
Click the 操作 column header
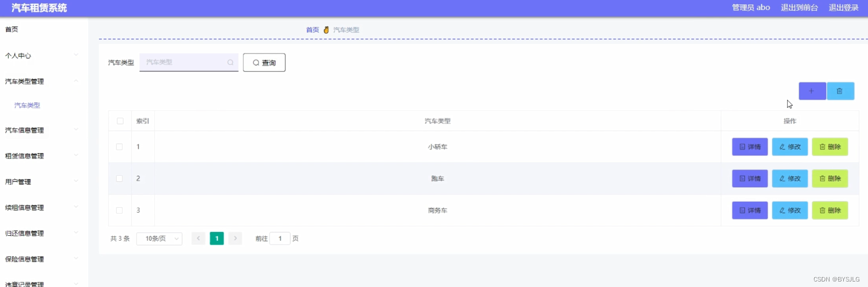790,121
